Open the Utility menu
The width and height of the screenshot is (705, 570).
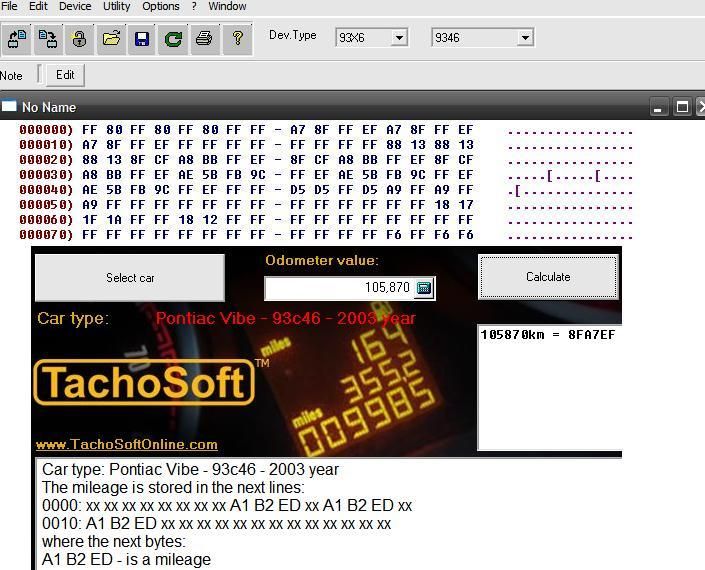pos(116,6)
